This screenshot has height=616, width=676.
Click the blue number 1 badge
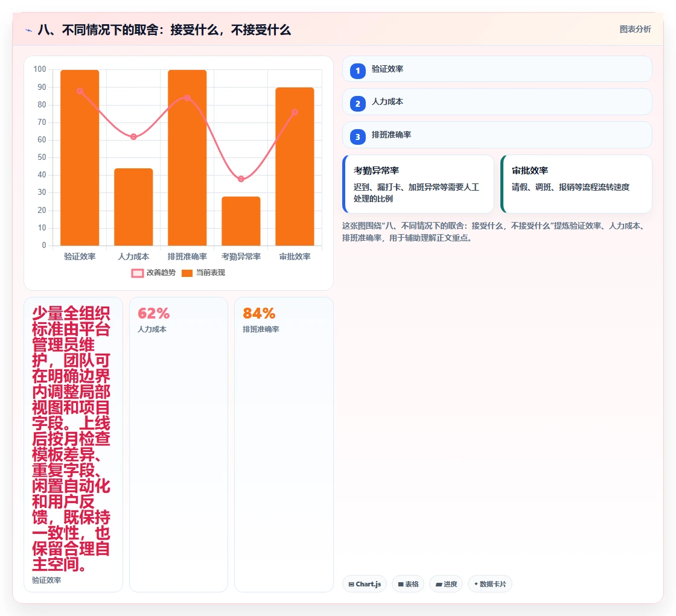(x=357, y=71)
